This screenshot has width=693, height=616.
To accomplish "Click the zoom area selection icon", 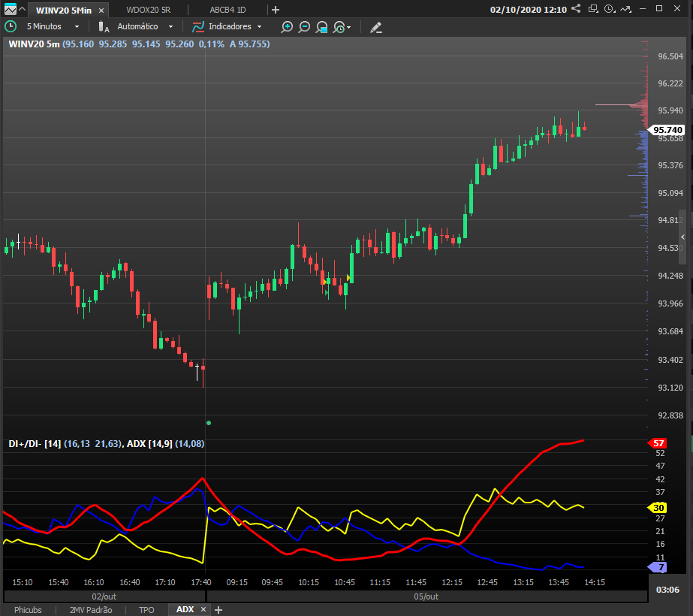I will [x=321, y=27].
